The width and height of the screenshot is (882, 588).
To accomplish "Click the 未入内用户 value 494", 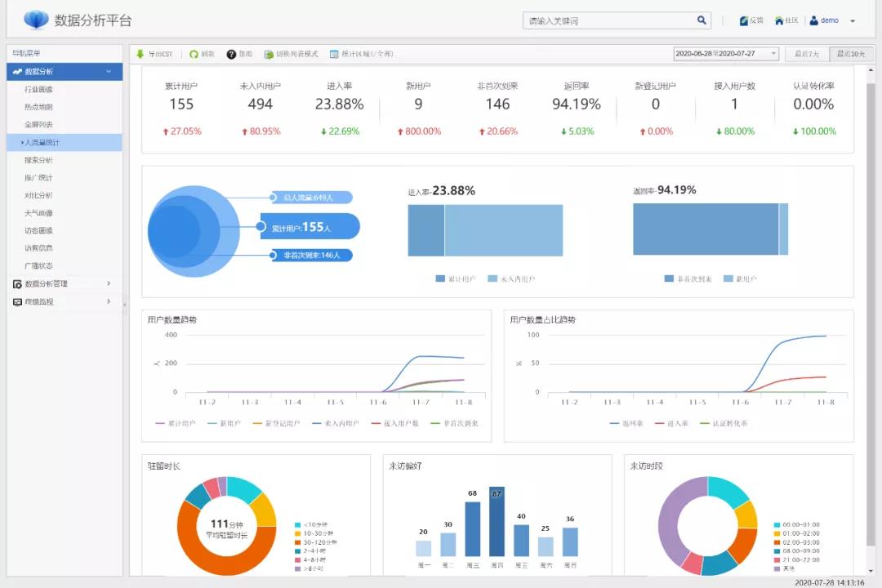I will point(261,104).
